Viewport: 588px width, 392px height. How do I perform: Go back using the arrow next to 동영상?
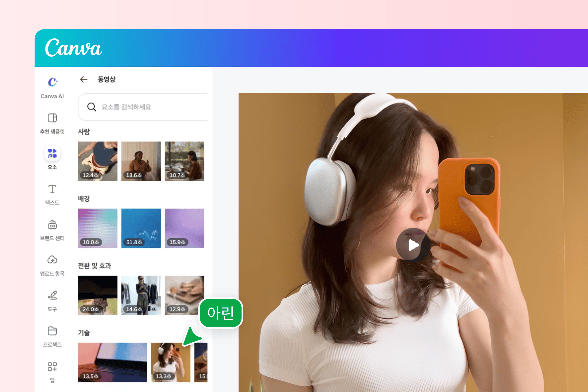click(x=84, y=79)
